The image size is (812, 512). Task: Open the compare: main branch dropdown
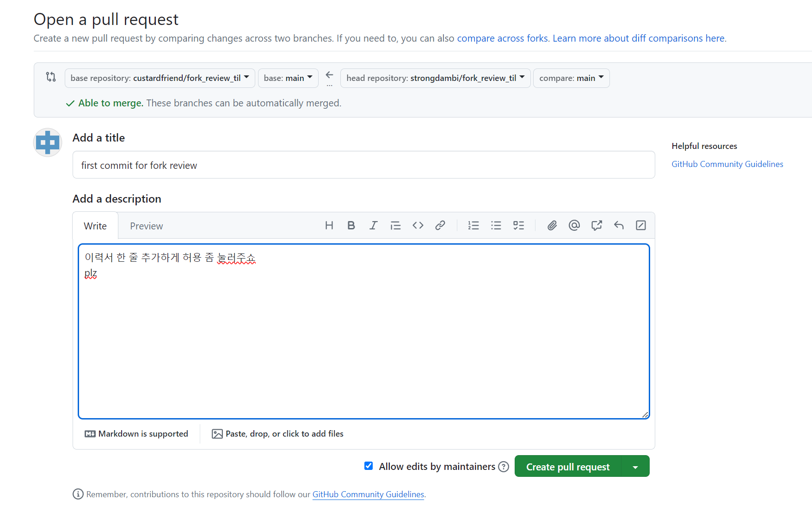point(572,78)
